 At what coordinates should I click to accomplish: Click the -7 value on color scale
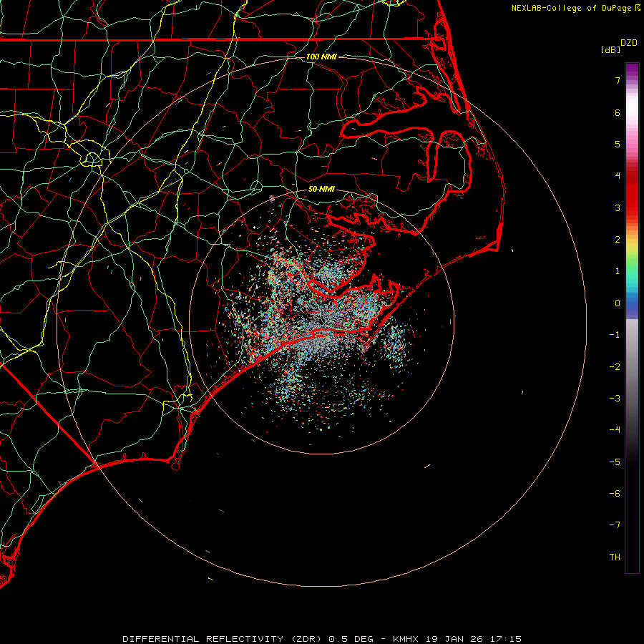click(615, 525)
